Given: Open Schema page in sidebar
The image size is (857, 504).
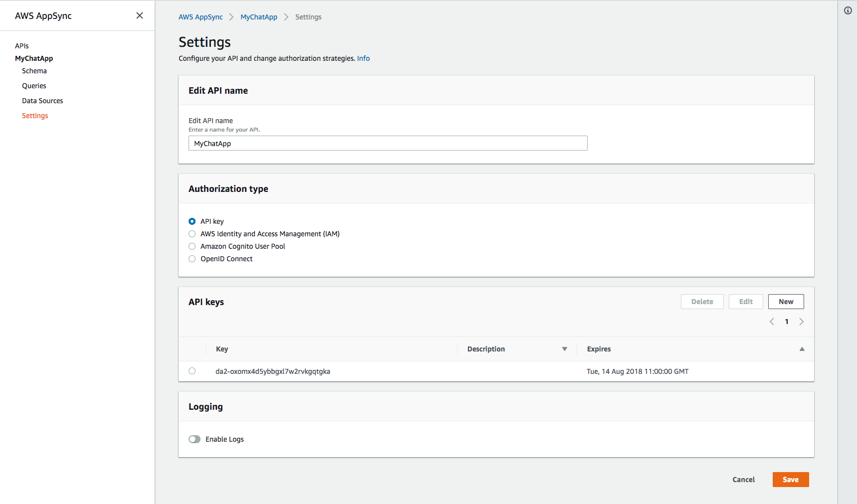Looking at the screenshot, I should [34, 71].
